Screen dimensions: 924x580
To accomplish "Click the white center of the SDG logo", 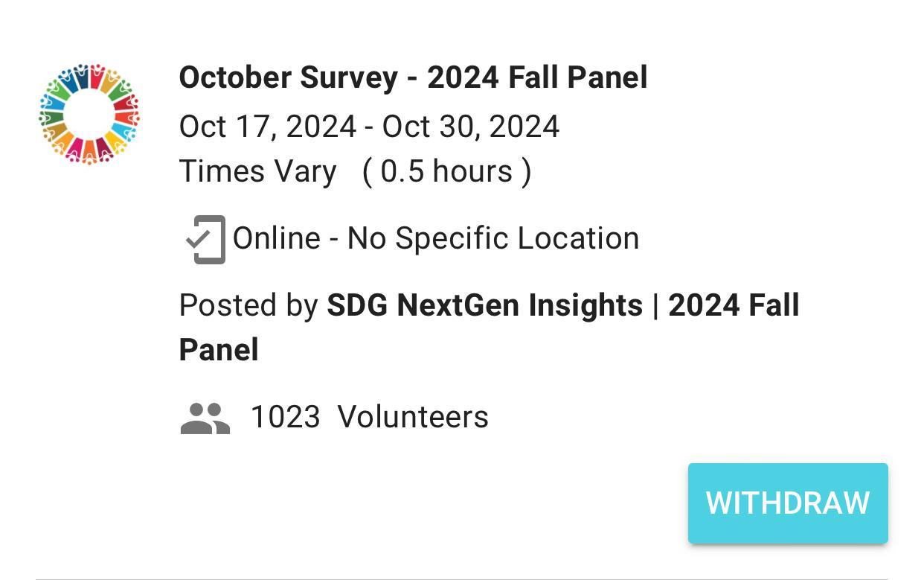I will (x=89, y=113).
